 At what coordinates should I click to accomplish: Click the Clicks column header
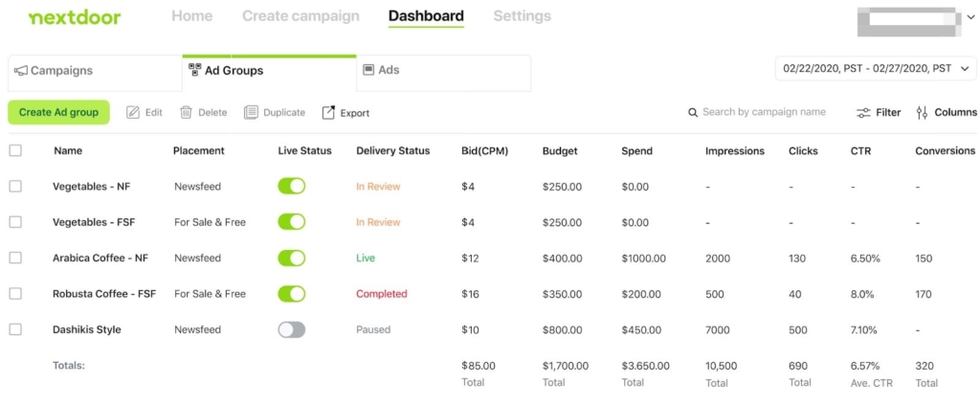tap(803, 150)
